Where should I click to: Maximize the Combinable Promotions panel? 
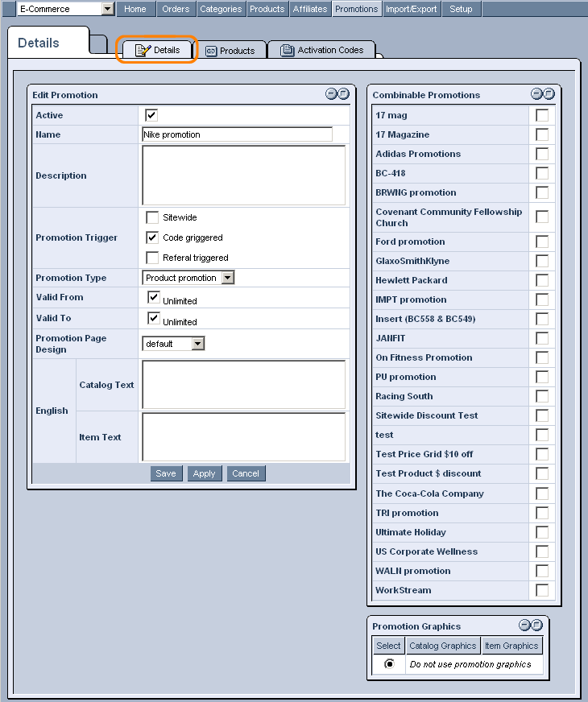549,93
